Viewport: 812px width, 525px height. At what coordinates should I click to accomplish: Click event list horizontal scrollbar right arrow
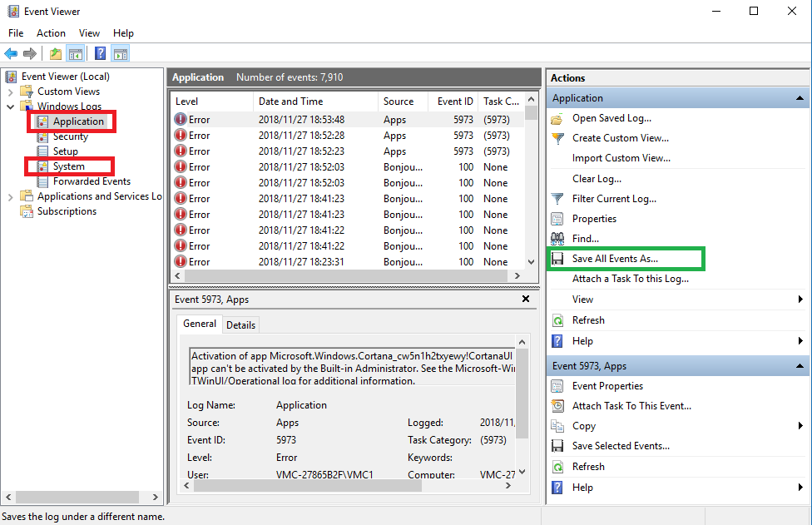click(517, 276)
